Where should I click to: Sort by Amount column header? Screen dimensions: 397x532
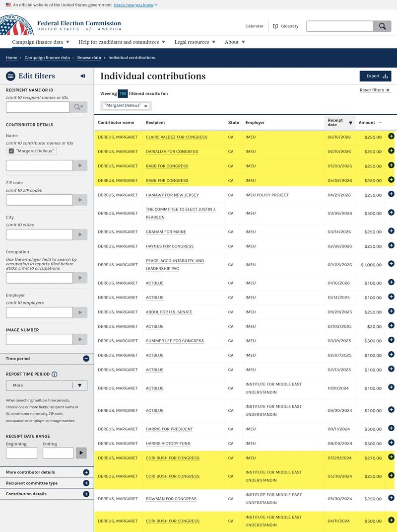[x=370, y=123]
